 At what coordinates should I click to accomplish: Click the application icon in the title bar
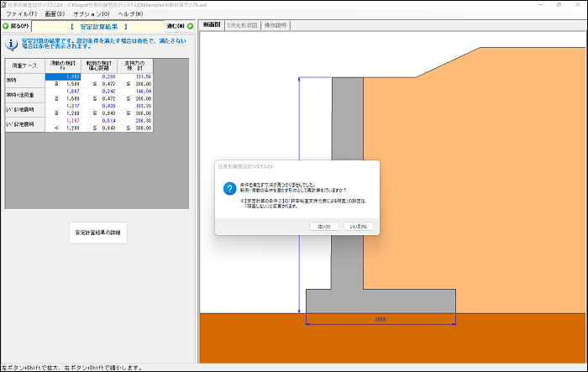[3, 5]
